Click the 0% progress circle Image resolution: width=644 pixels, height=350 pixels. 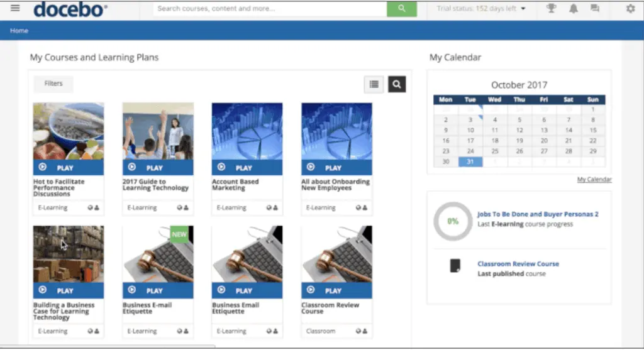click(453, 221)
